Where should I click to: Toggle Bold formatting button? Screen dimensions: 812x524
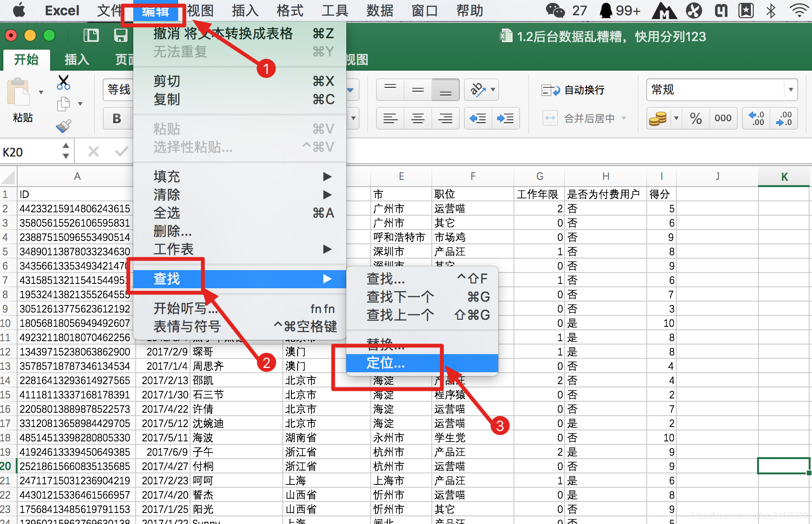117,118
